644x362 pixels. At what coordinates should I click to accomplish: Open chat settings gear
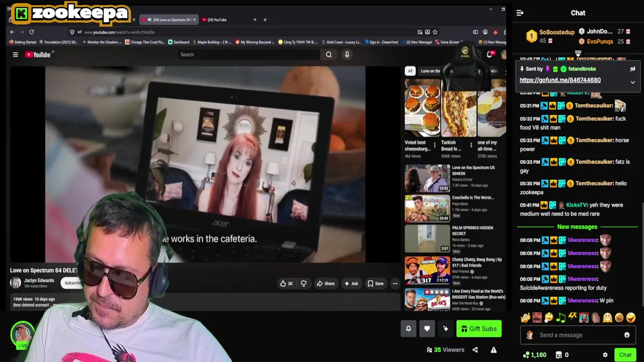pos(605,355)
